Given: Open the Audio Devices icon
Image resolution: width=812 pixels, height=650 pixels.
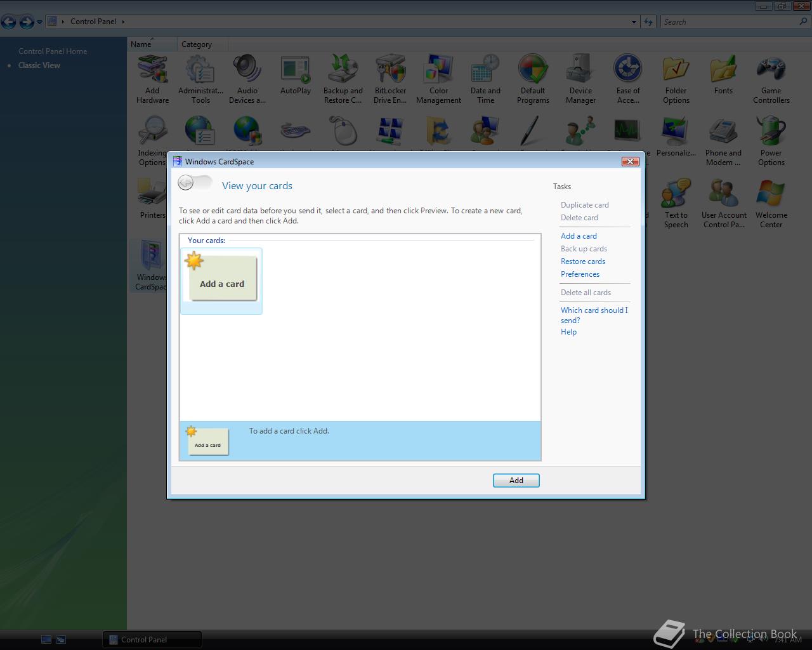Looking at the screenshot, I should [x=247, y=79].
